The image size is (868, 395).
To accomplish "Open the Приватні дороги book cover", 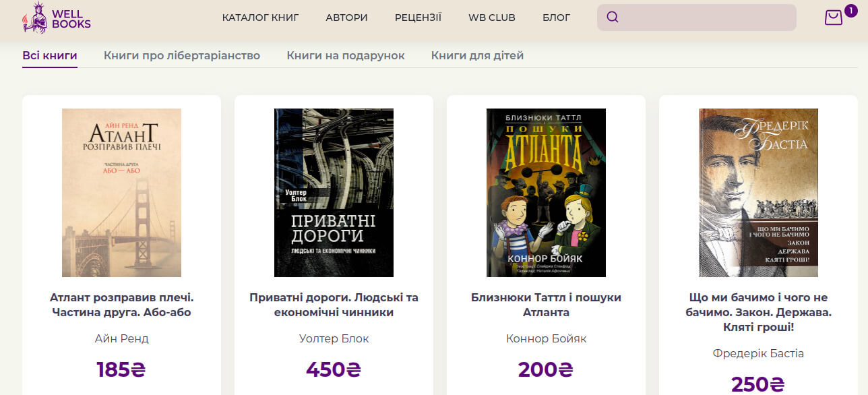I will 334,193.
